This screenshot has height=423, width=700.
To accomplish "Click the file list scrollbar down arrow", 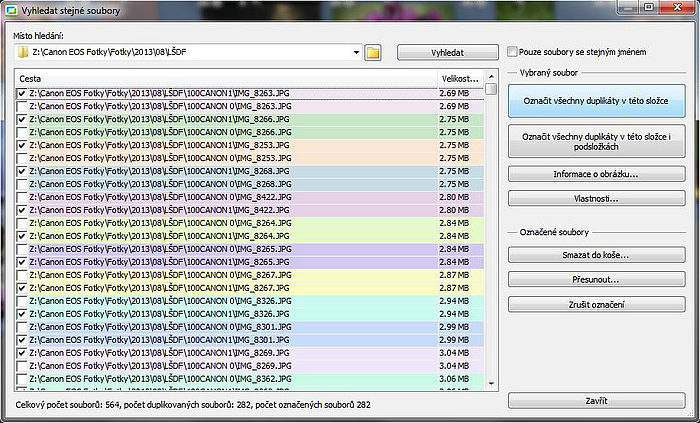I will pyautogui.click(x=491, y=382).
